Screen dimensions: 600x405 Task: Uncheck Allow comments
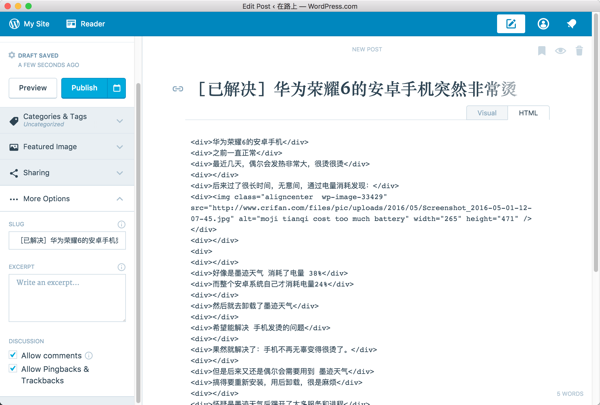(x=13, y=355)
